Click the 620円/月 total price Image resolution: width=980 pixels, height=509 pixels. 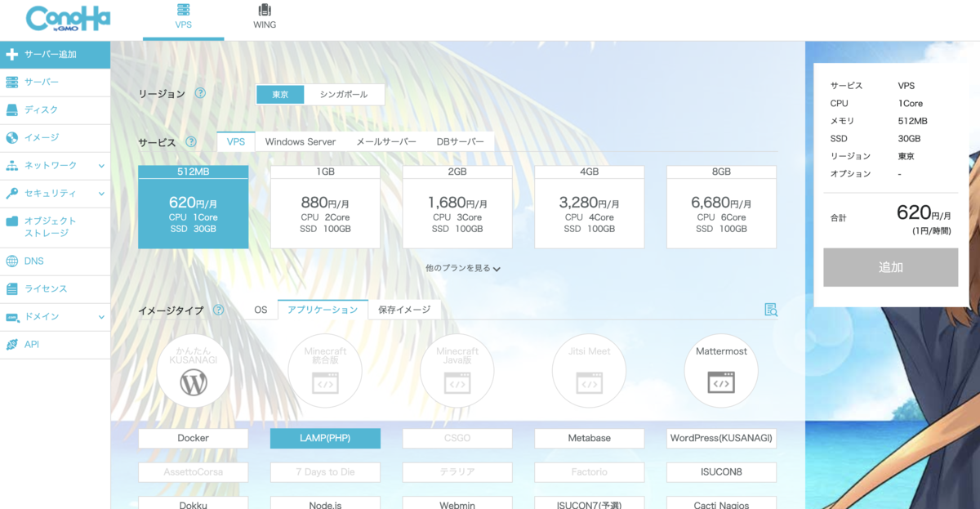coord(924,214)
